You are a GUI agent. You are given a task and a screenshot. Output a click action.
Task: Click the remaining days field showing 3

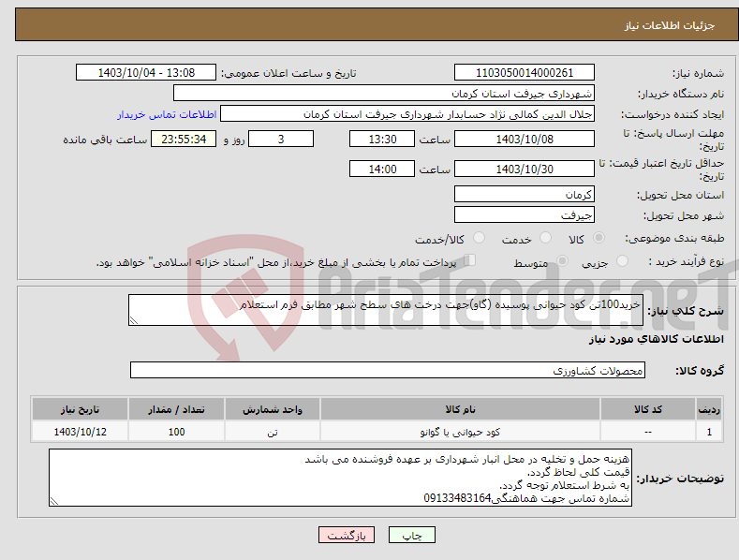coord(281,139)
